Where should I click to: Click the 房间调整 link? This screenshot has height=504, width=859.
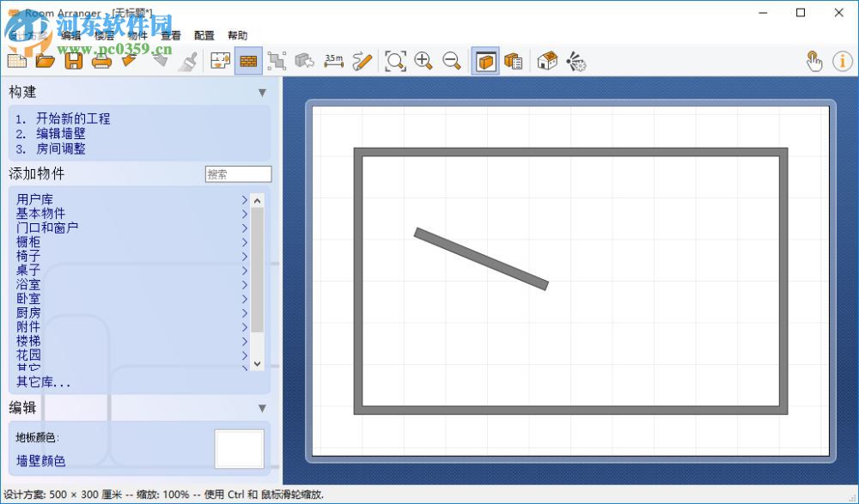click(x=61, y=149)
